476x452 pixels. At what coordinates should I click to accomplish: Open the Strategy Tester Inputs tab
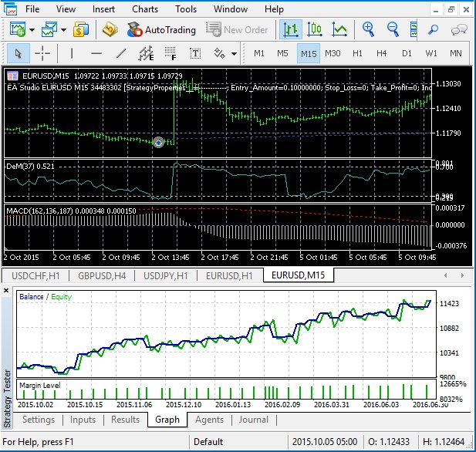(83, 420)
